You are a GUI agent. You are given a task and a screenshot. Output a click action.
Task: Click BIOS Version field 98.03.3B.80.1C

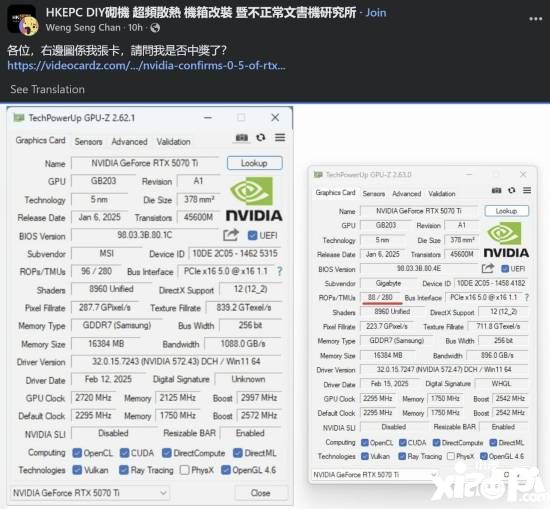(145, 235)
